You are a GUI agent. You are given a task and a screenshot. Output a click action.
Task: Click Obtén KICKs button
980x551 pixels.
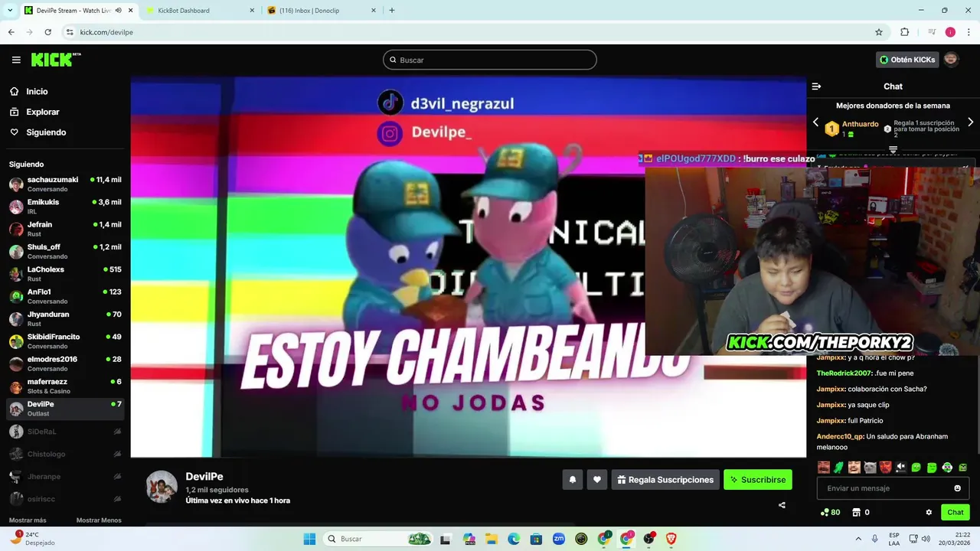click(907, 60)
